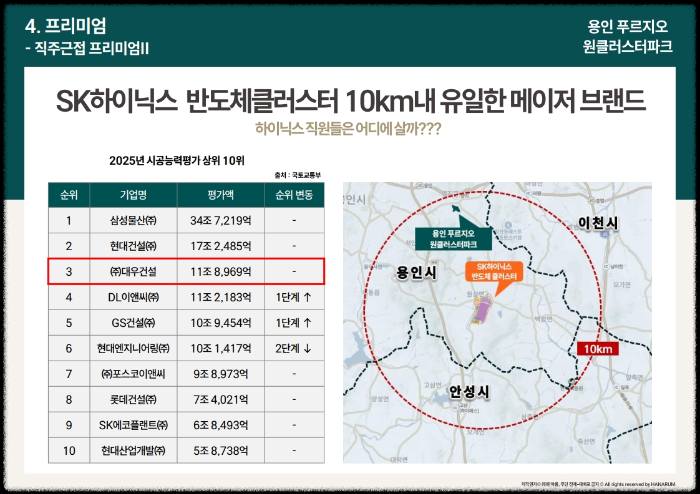The image size is (700, 494).
Task: Click the '순위' column header
Action: click(69, 195)
